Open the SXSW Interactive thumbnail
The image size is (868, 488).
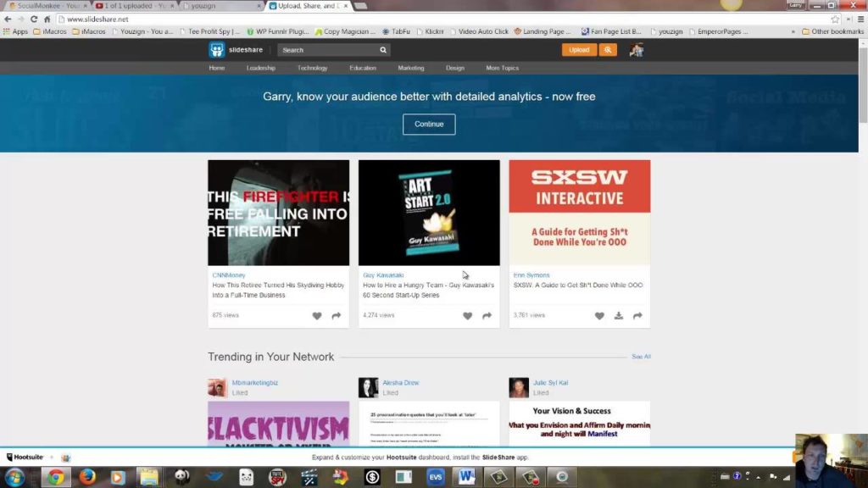coord(580,213)
